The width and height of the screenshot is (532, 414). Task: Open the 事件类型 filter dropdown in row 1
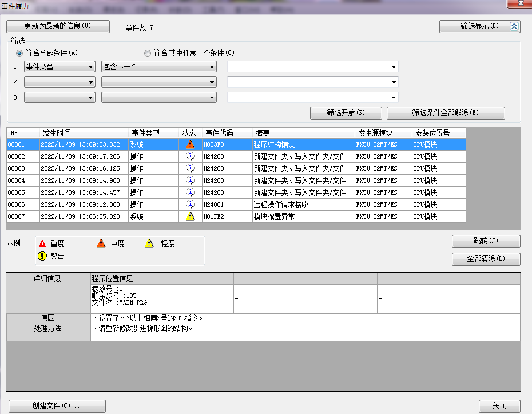click(59, 66)
